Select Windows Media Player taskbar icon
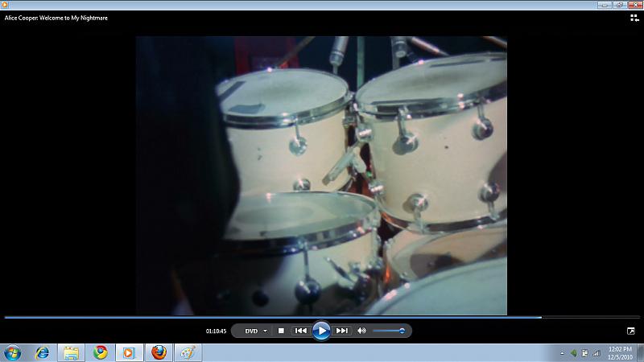 (129, 352)
